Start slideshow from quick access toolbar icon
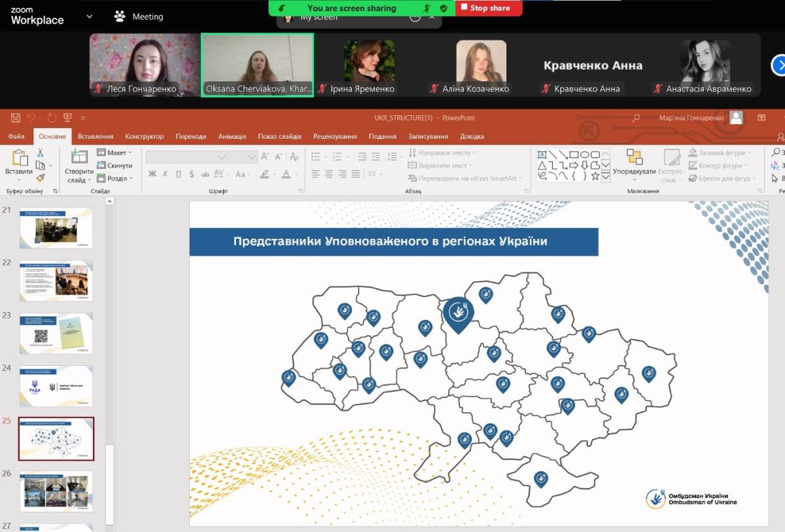This screenshot has width=785, height=532. 68,118
